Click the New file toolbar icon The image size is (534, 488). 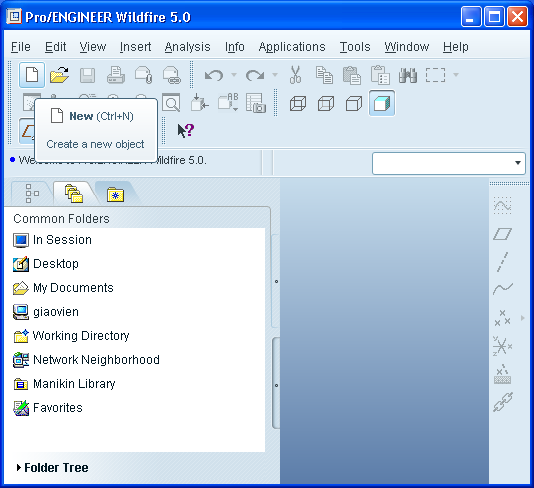[x=32, y=75]
